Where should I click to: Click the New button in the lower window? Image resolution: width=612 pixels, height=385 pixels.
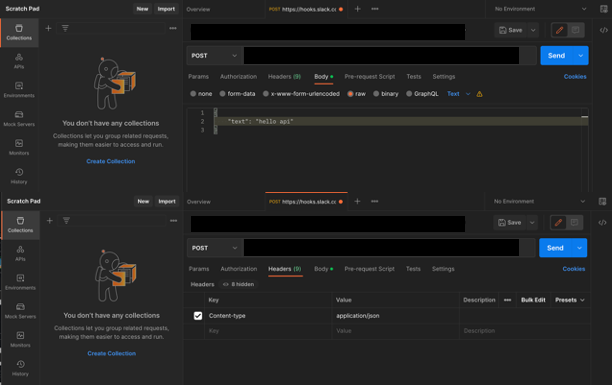pos(143,201)
